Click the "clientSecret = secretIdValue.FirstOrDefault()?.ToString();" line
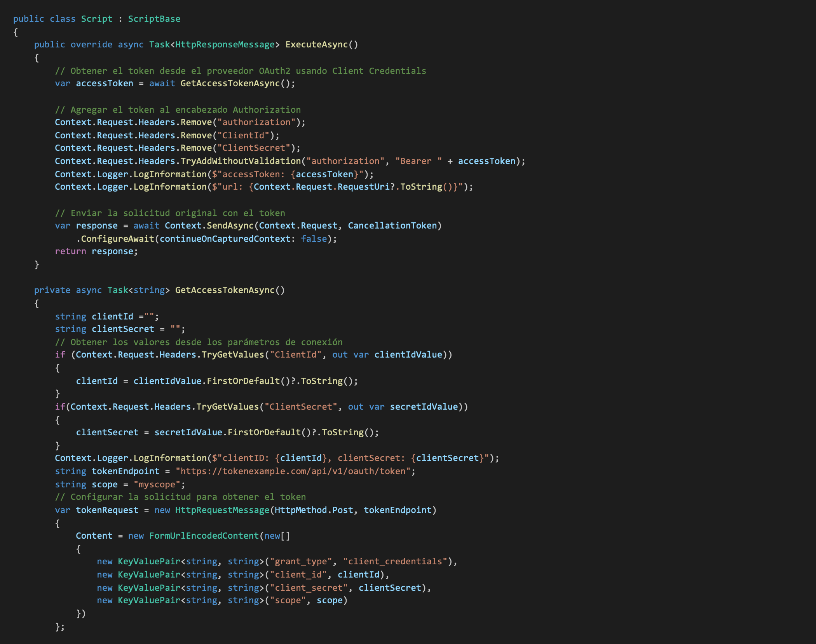This screenshot has height=644, width=816. click(x=227, y=432)
